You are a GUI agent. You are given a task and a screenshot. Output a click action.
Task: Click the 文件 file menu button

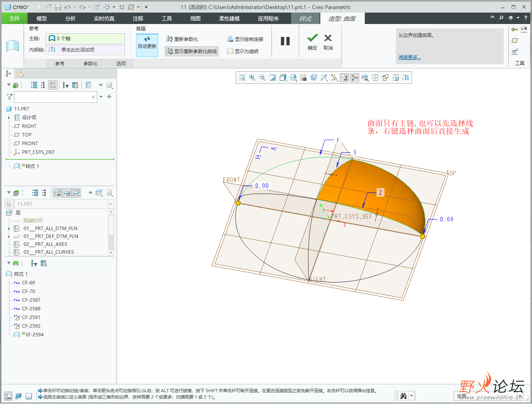click(x=15, y=18)
